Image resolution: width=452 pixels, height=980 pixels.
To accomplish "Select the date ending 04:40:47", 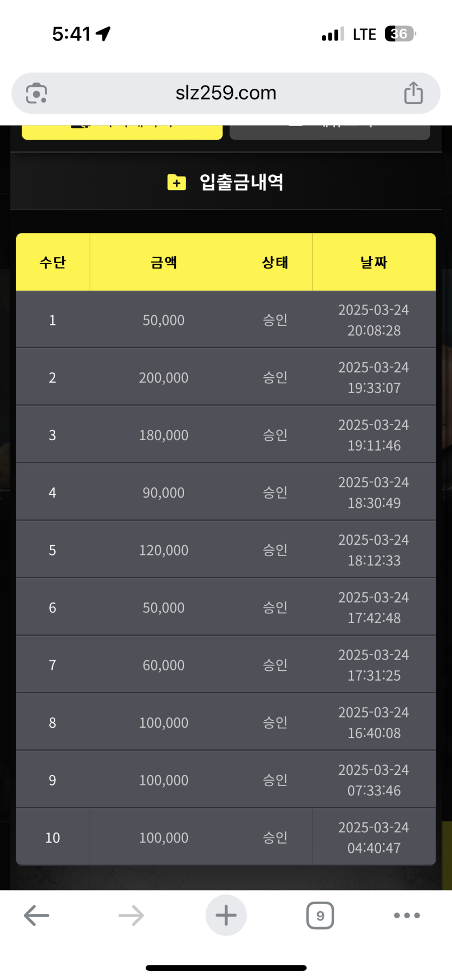I will click(x=374, y=838).
